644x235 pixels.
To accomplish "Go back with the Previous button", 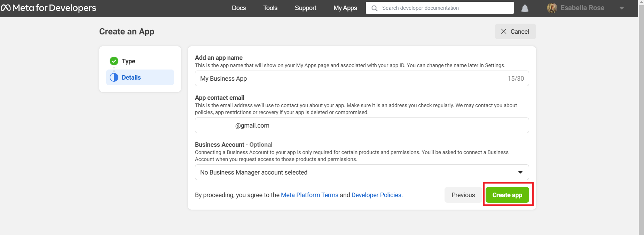I will (x=463, y=195).
